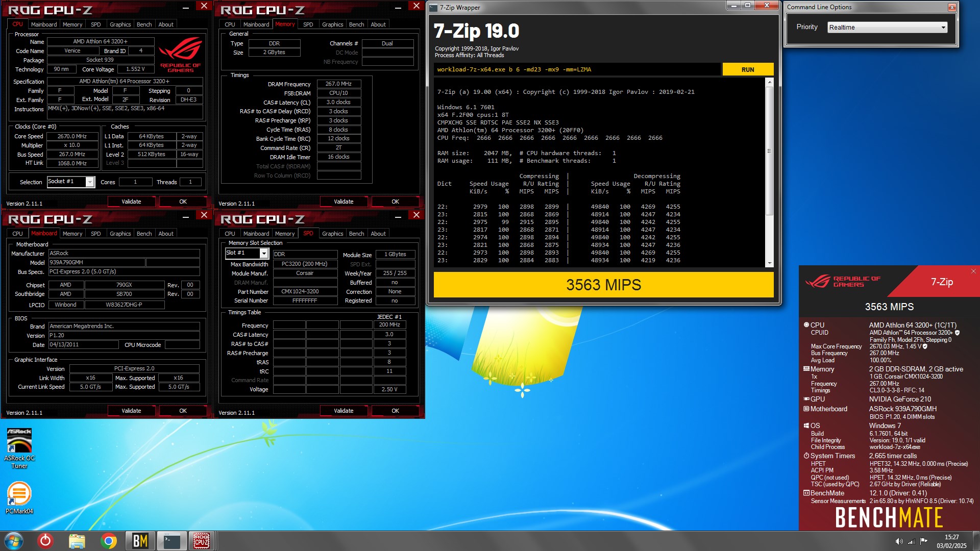Open SPD tab in Mainboard-tab CPU-Z window
Screen dimensions: 980x551
tap(95, 234)
